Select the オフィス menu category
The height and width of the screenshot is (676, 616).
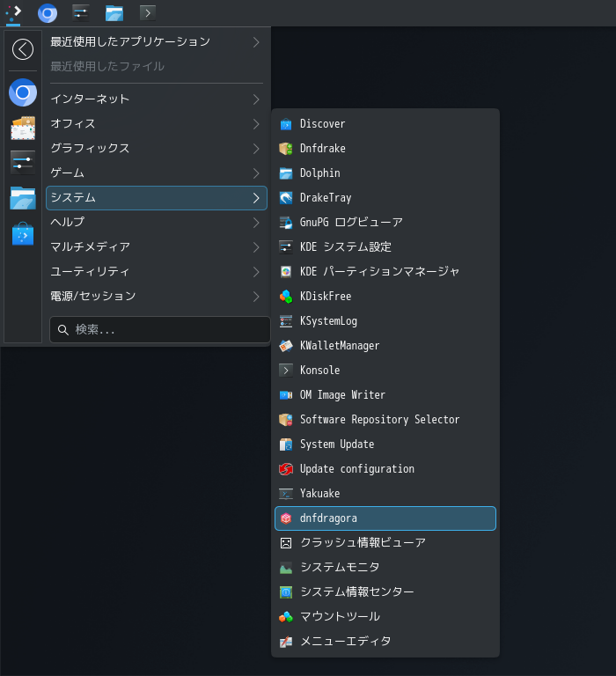pyautogui.click(x=157, y=124)
